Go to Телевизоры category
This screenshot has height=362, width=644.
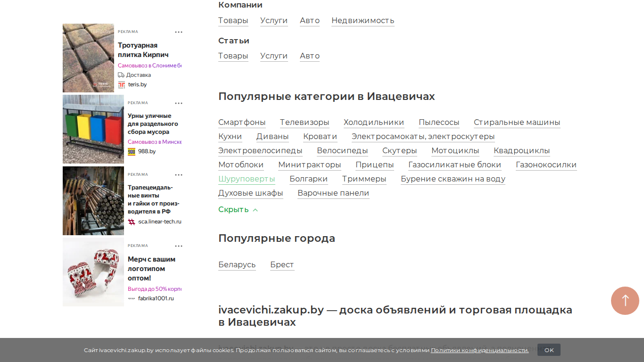tap(305, 123)
